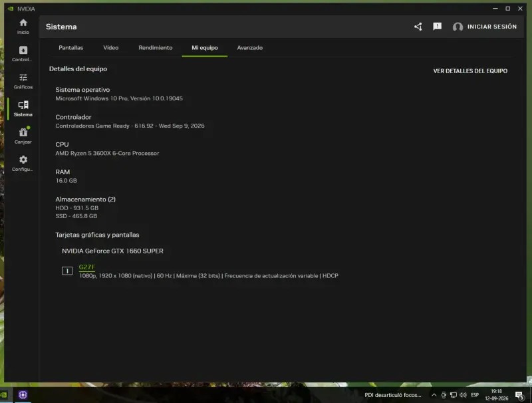This screenshot has height=403, width=532.
Task: Click the CPU label
Action: [x=62, y=144]
